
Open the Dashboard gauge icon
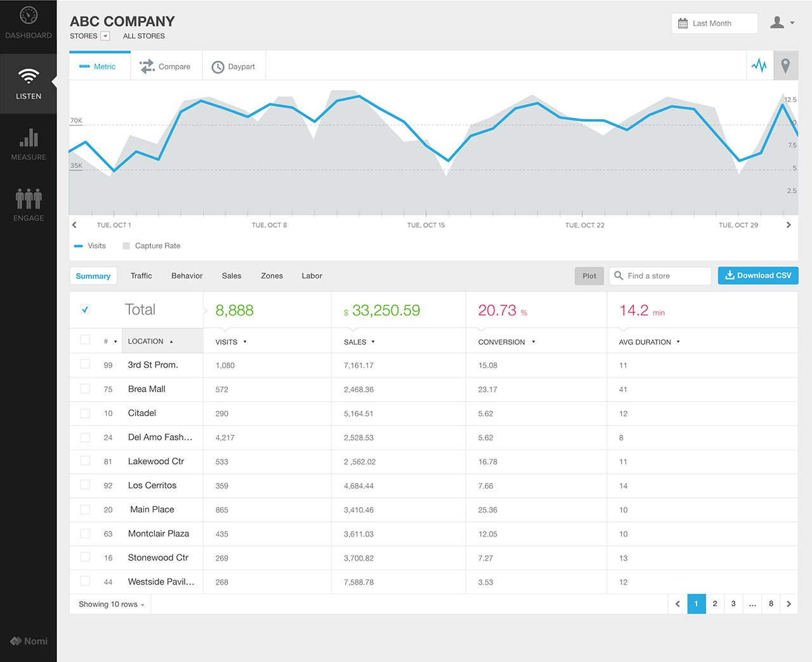29,15
